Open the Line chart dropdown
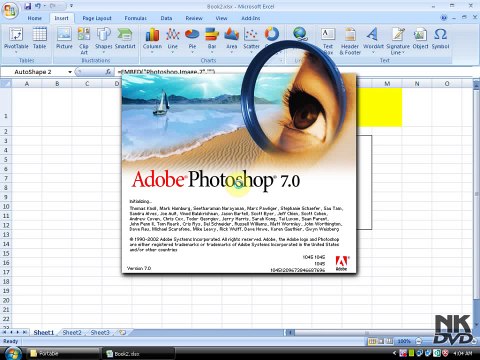Screen dimensions: 480x360 (x=173, y=40)
